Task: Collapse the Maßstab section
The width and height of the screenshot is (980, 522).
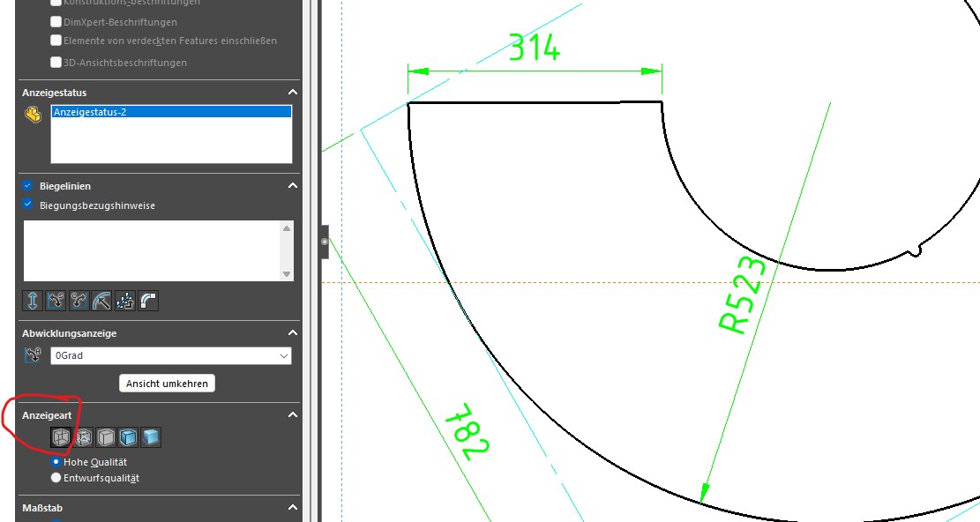Action: point(293,508)
